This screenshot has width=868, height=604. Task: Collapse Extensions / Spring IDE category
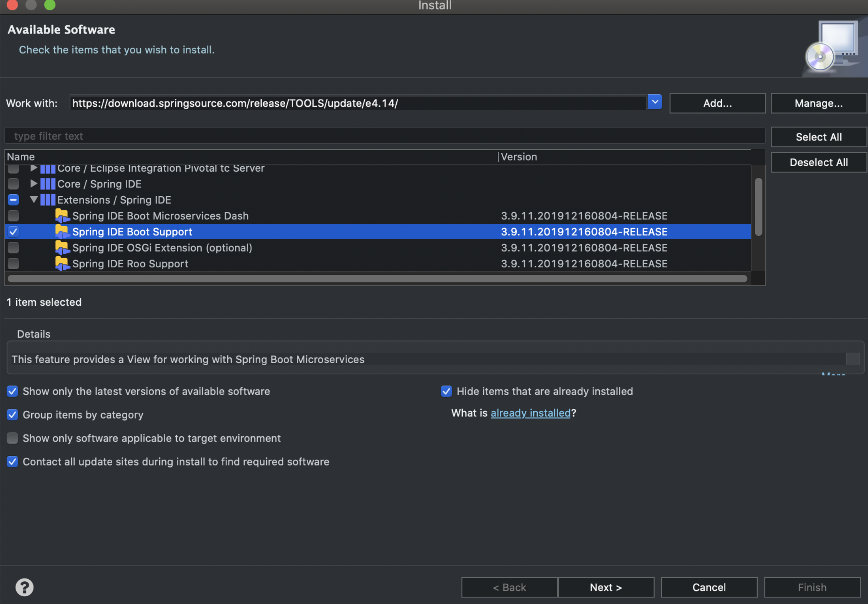tap(34, 200)
